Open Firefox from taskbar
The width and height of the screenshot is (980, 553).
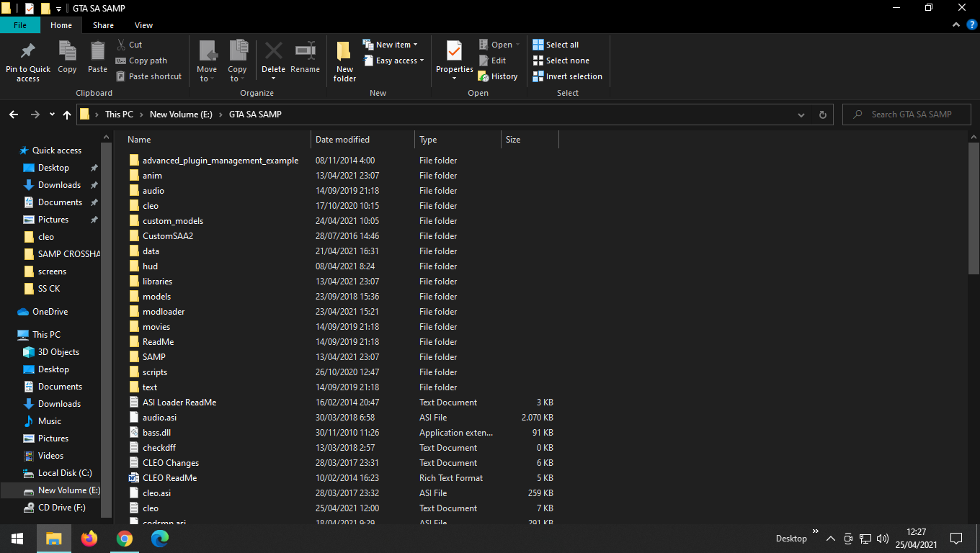tap(89, 538)
